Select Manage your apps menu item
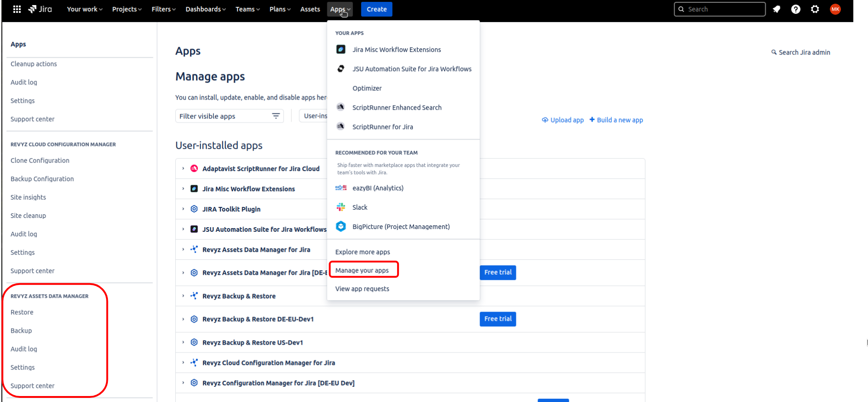The height and width of the screenshot is (402, 868). pos(362,270)
